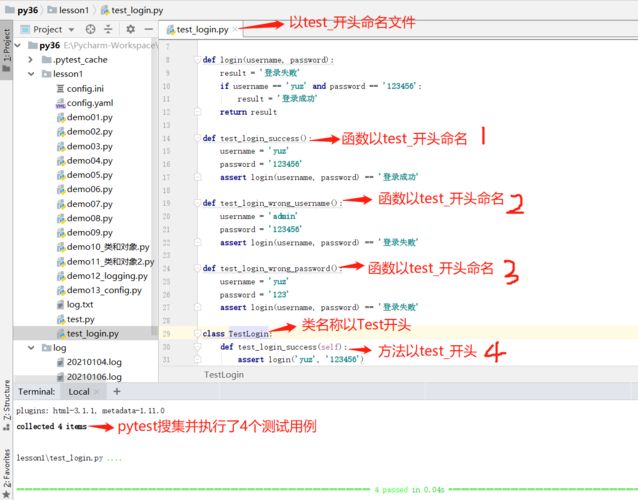
Task: Add a new terminal session
Action: [x=117, y=391]
